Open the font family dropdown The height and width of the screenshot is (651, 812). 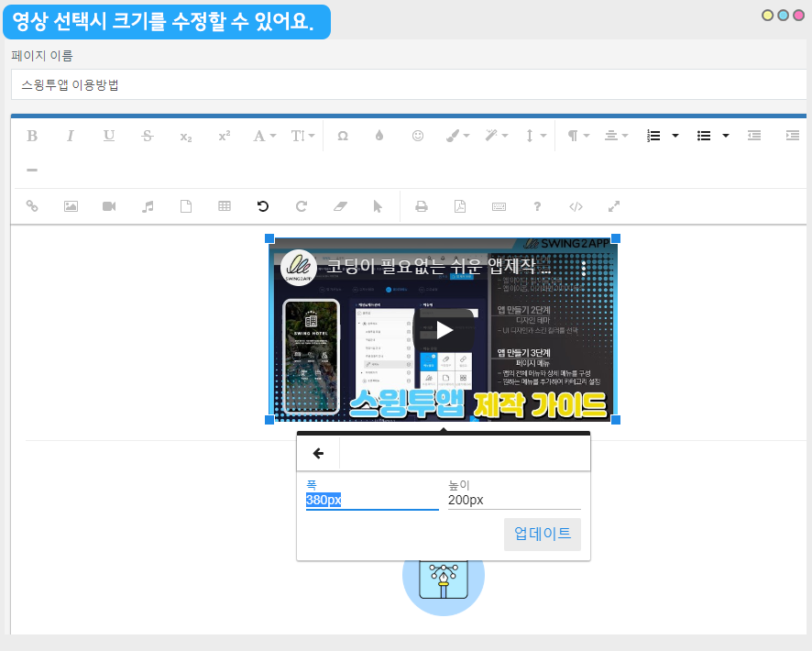coord(264,136)
